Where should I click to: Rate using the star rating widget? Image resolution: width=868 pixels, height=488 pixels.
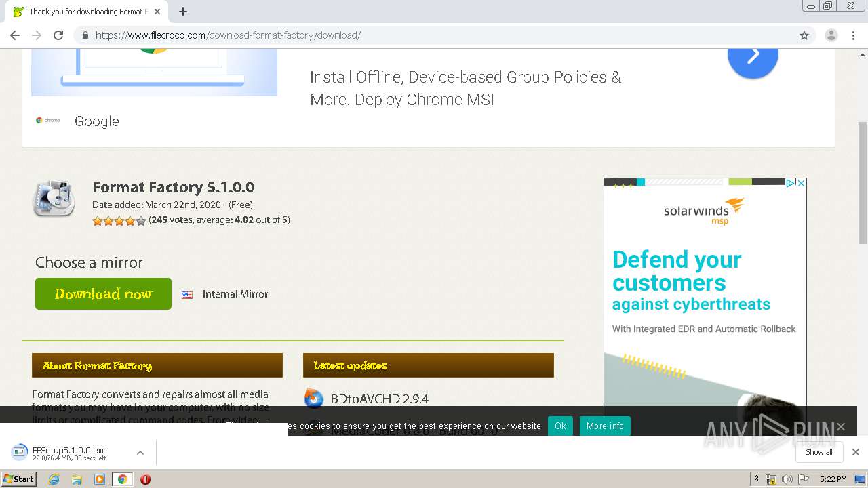pyautogui.click(x=119, y=220)
